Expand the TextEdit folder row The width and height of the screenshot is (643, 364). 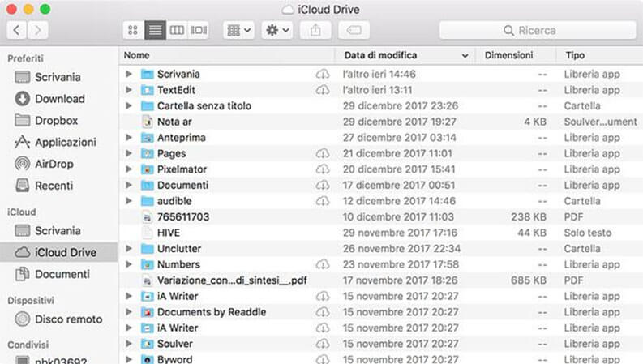click(129, 90)
